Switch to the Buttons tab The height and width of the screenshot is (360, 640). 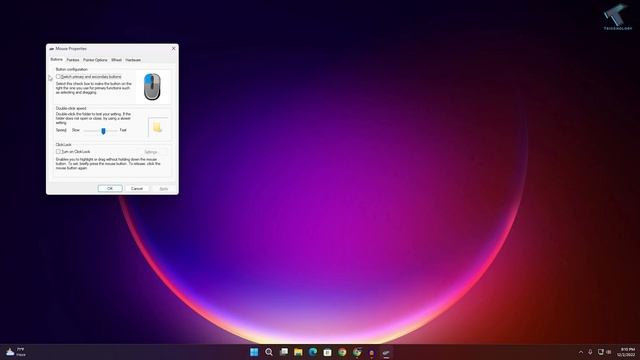[57, 60]
